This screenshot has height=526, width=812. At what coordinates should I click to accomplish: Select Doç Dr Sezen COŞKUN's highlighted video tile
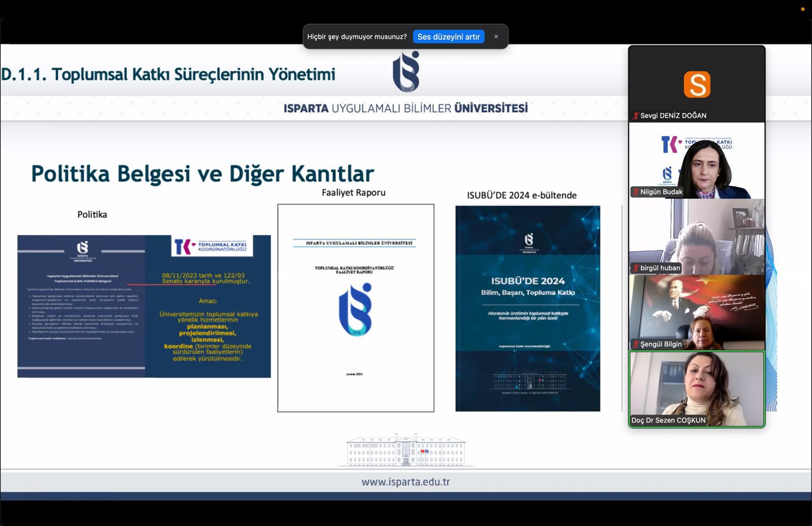697,389
